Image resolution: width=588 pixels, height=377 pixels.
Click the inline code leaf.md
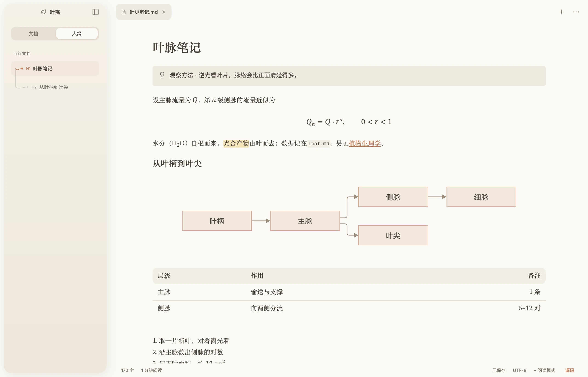(x=318, y=144)
